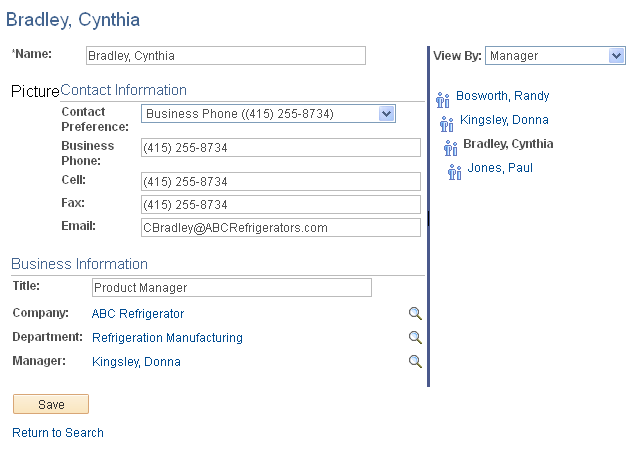
Task: Select Jones, Paul in the hierarchy tree
Action: 499,168
